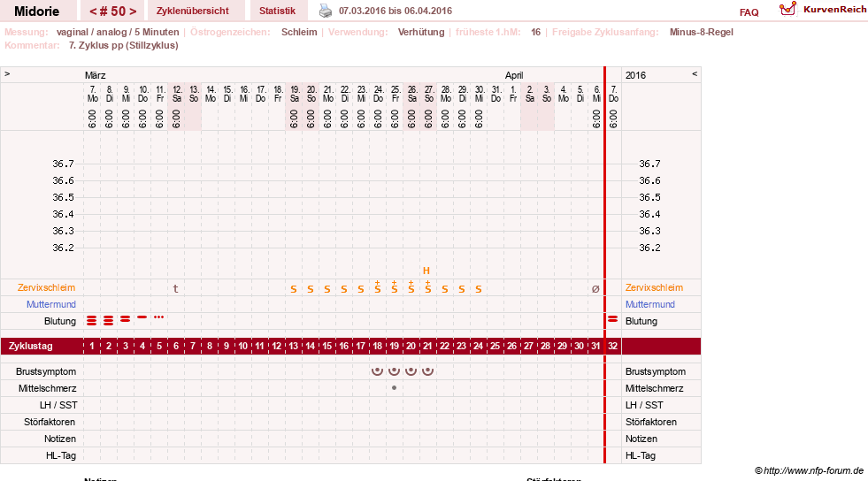
Task: Click the right 'Notizen' row label
Action: [641, 439]
